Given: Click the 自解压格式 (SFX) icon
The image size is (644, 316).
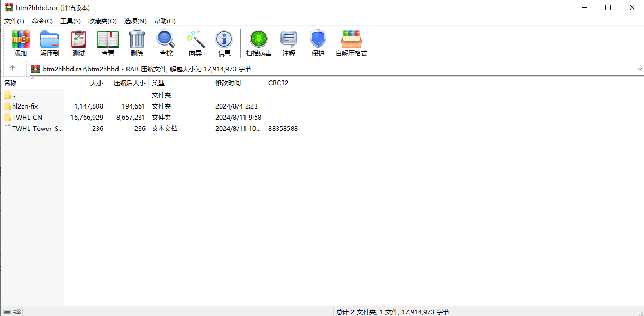Looking at the screenshot, I should (x=351, y=40).
